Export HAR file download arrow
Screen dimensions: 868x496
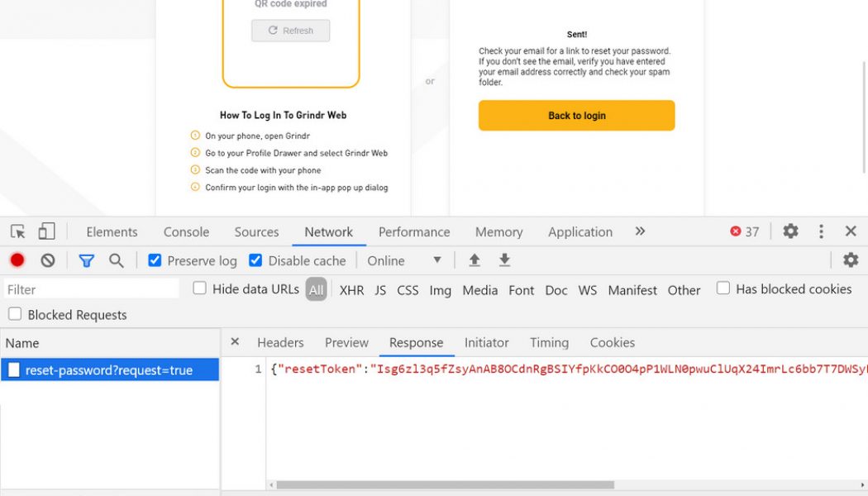click(x=504, y=260)
